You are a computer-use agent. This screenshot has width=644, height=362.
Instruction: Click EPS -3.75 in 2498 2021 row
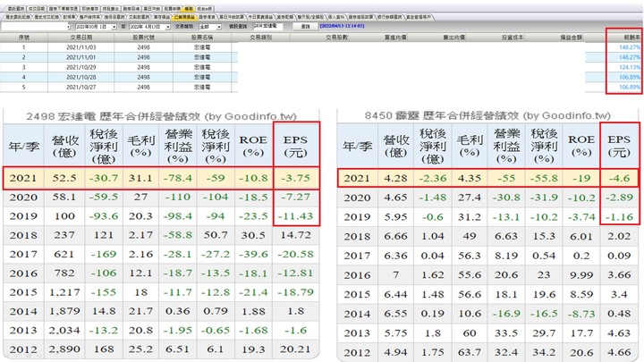tap(296, 178)
